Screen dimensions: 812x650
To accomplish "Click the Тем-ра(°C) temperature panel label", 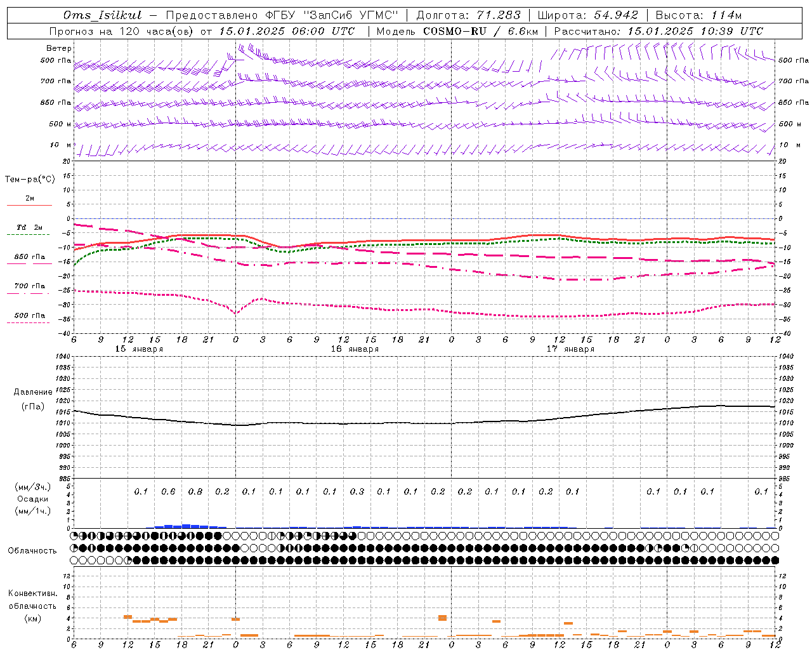I will pos(30,180).
